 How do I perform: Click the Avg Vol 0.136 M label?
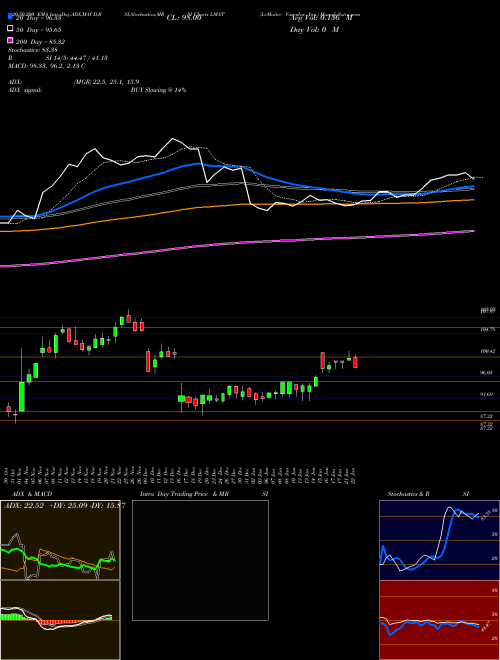click(320, 18)
